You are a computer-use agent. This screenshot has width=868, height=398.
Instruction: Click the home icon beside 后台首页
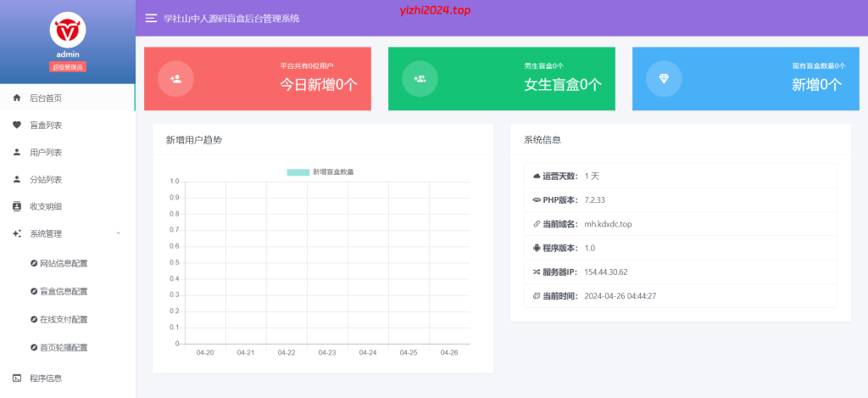tap(17, 98)
